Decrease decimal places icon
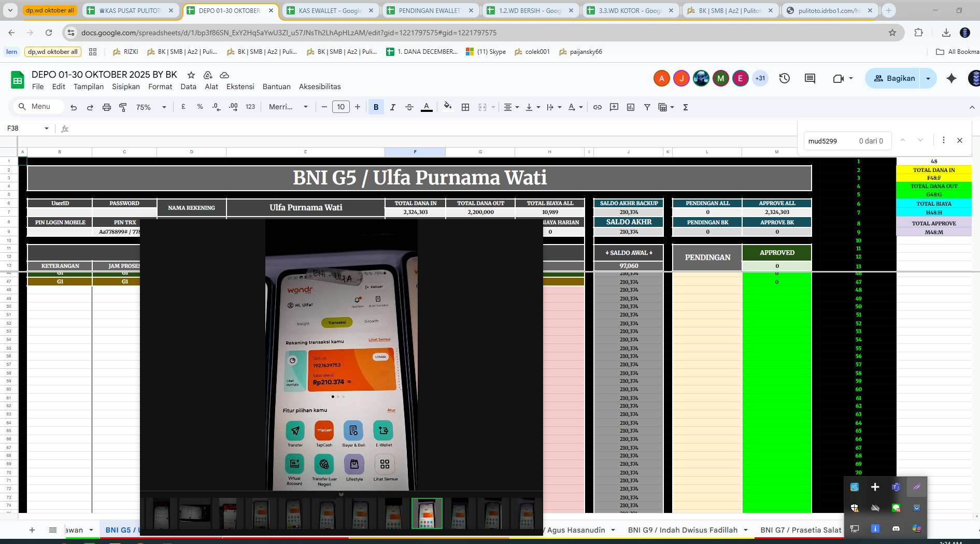980x544 pixels. point(216,107)
